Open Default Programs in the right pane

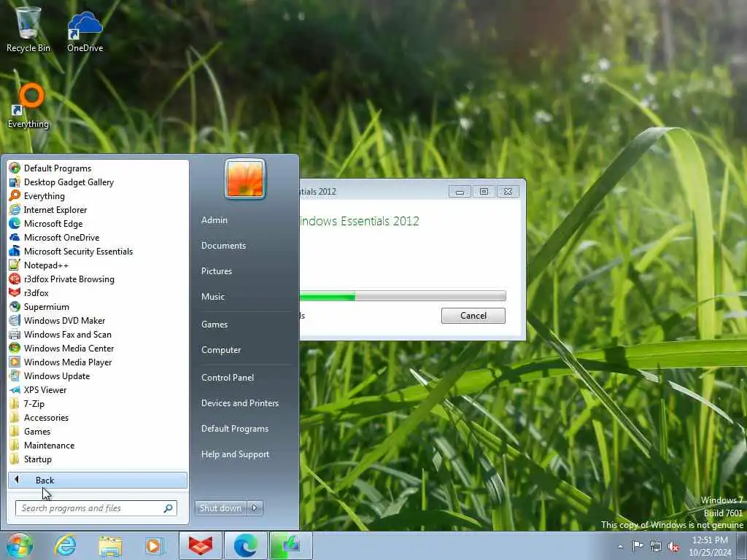coord(234,429)
